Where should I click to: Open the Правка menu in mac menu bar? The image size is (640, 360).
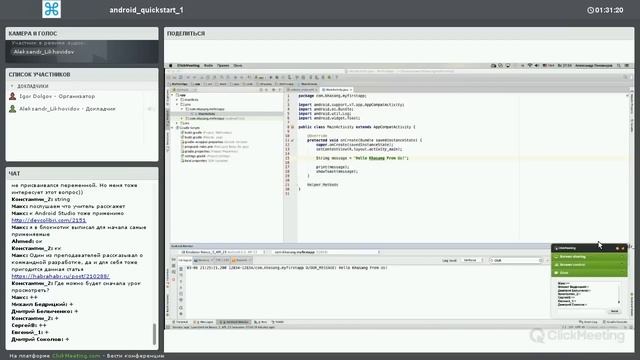[x=223, y=65]
